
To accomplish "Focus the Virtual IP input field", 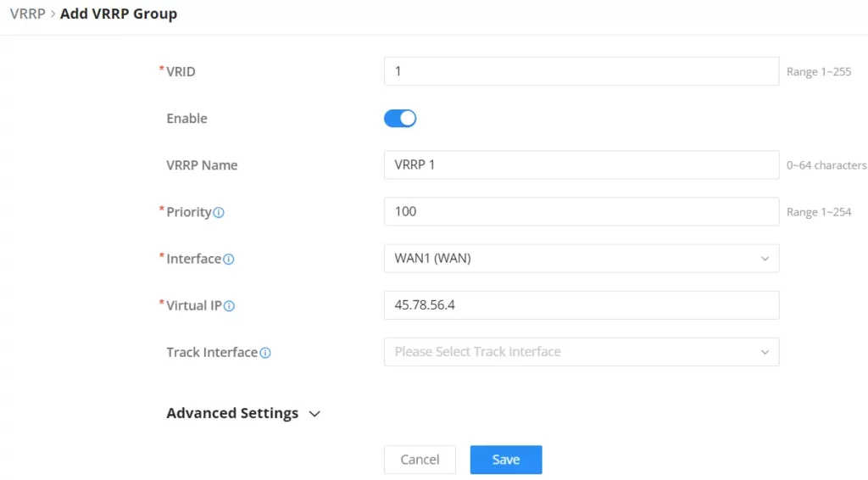I will pyautogui.click(x=581, y=305).
